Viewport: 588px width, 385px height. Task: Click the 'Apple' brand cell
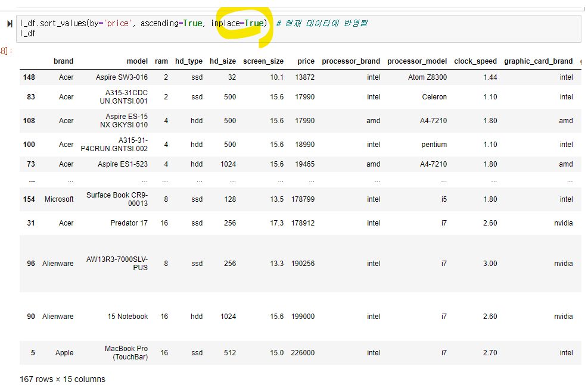64,353
